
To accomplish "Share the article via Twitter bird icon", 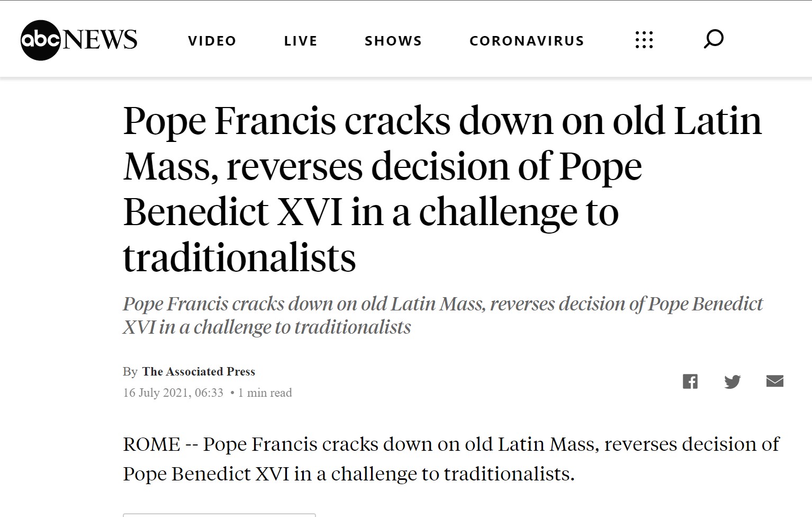I will click(x=733, y=381).
